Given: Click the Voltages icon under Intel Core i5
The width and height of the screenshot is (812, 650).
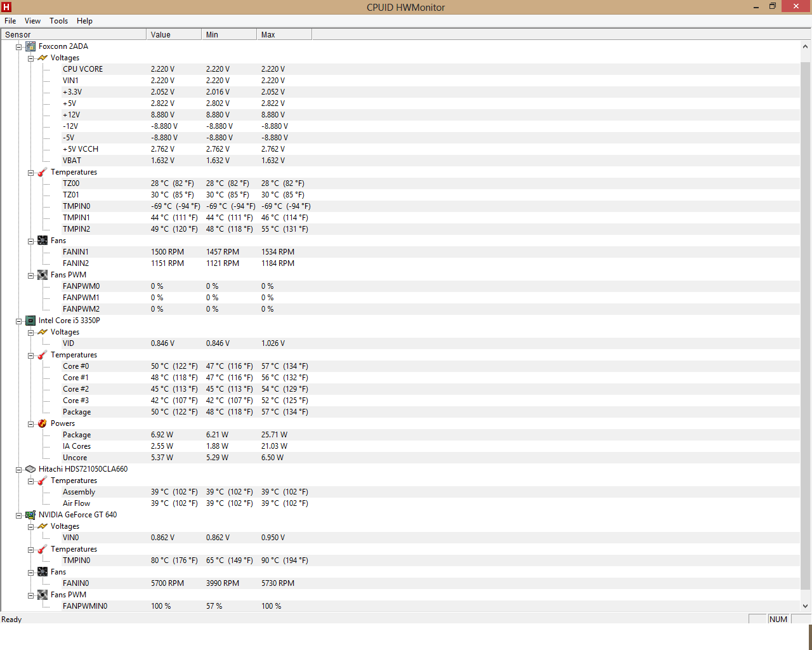Looking at the screenshot, I should pyautogui.click(x=43, y=332).
